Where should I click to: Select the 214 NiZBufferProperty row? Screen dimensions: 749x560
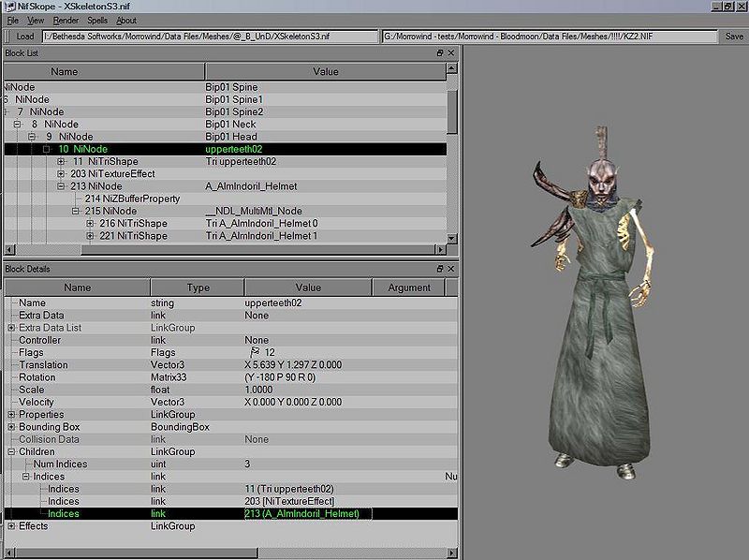[226, 199]
